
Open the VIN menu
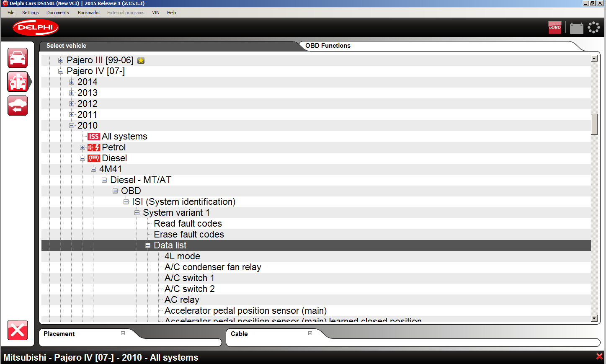pyautogui.click(x=156, y=13)
